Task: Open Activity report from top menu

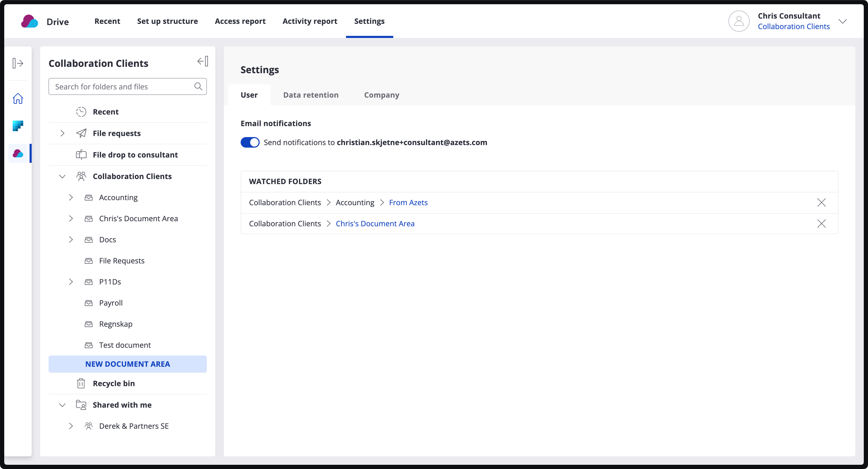Action: (310, 21)
